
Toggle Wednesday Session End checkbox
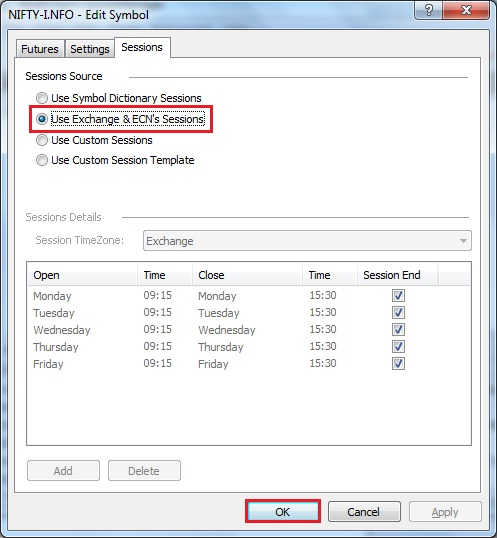pyautogui.click(x=398, y=329)
